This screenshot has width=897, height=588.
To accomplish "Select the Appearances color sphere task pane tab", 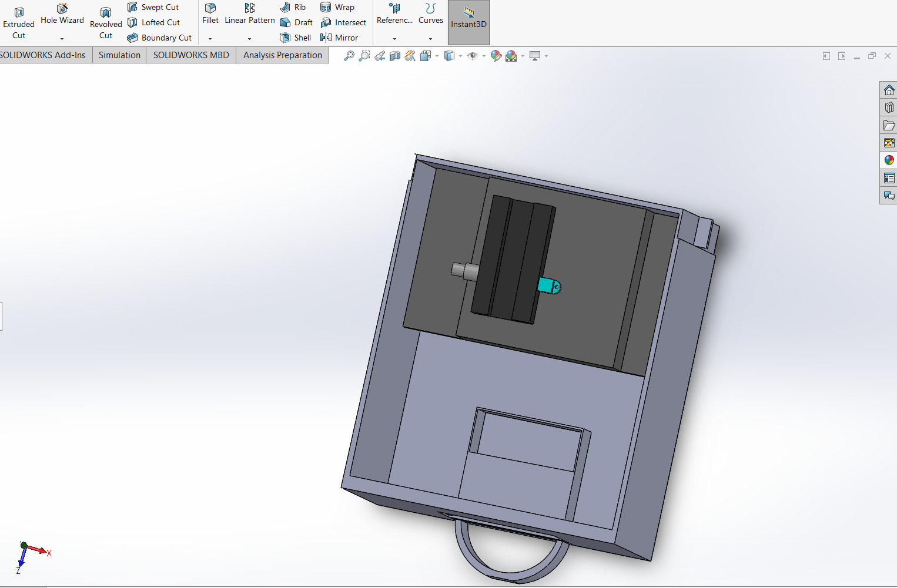I will click(x=889, y=160).
